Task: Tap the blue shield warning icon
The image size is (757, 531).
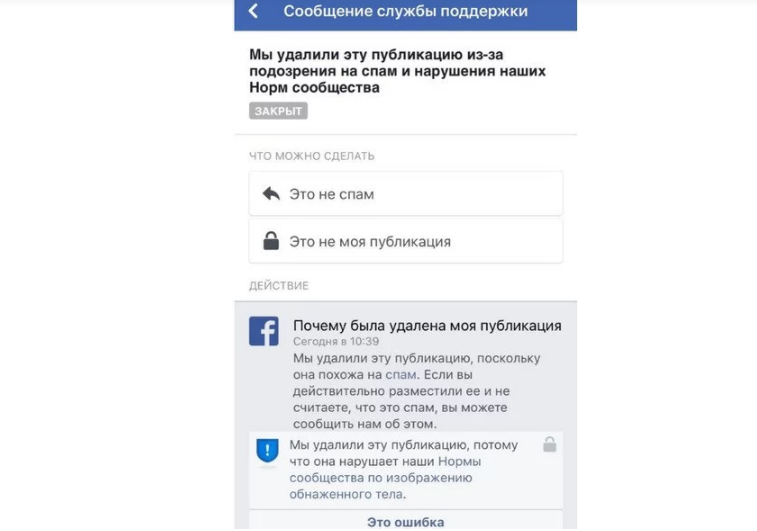Action: (x=267, y=450)
